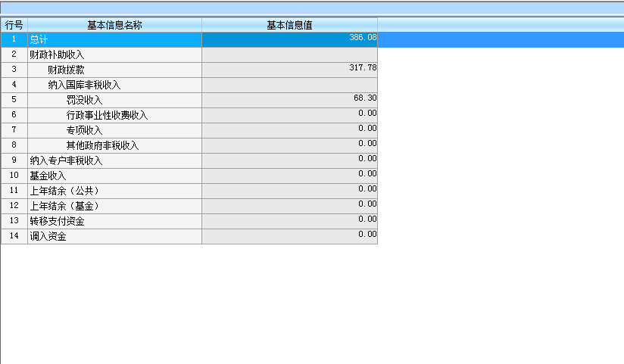Click the 基本信息值 column header

289,25
